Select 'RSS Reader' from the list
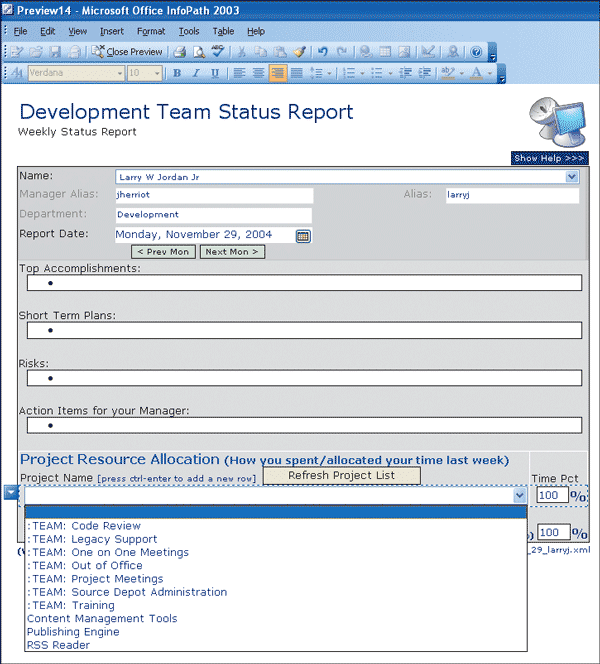 click(x=276, y=645)
